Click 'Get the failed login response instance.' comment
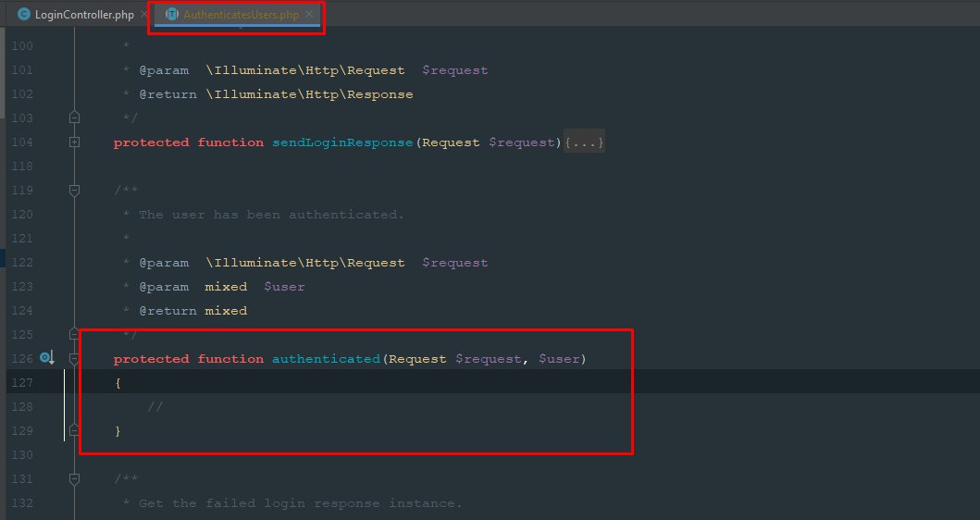This screenshot has width=980, height=520. click(300, 503)
